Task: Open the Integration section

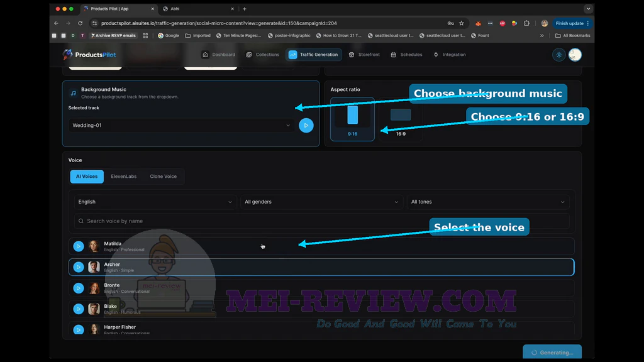Action: pos(450,55)
